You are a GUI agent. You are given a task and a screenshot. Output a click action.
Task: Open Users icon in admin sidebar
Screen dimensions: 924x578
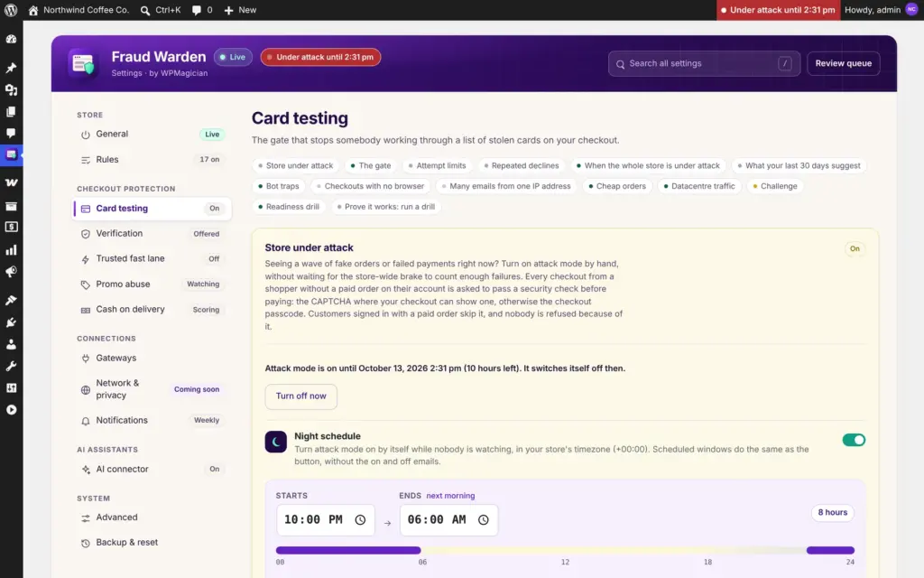[11, 344]
